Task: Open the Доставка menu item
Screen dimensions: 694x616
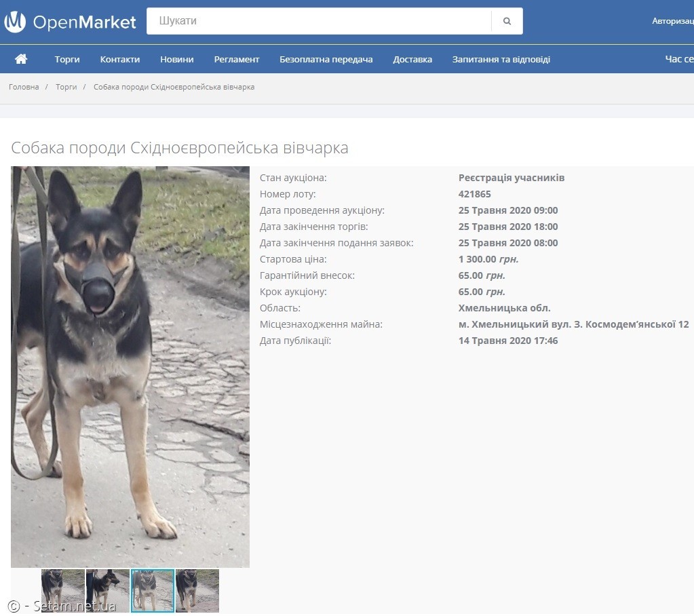Action: [412, 59]
